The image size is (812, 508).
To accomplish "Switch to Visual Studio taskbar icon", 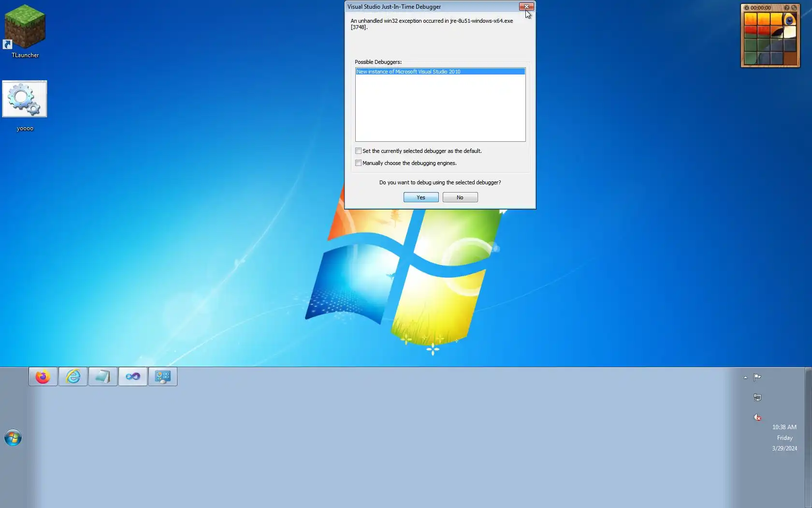I will [133, 376].
